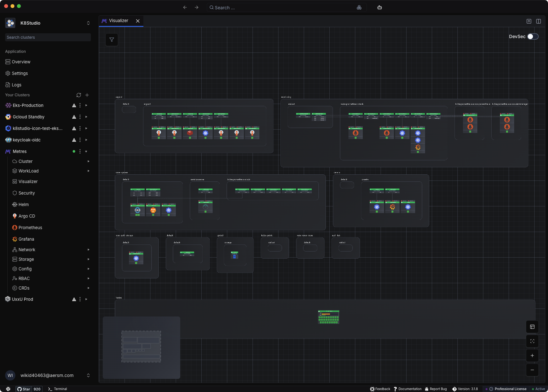Close the Visualizer tab
This screenshot has height=392, width=548.
[138, 21]
